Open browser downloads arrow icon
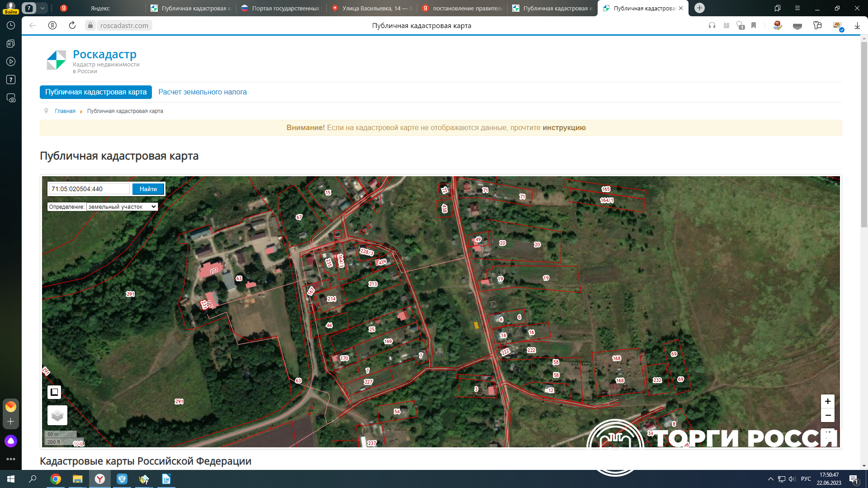This screenshot has height=488, width=868. click(x=857, y=26)
